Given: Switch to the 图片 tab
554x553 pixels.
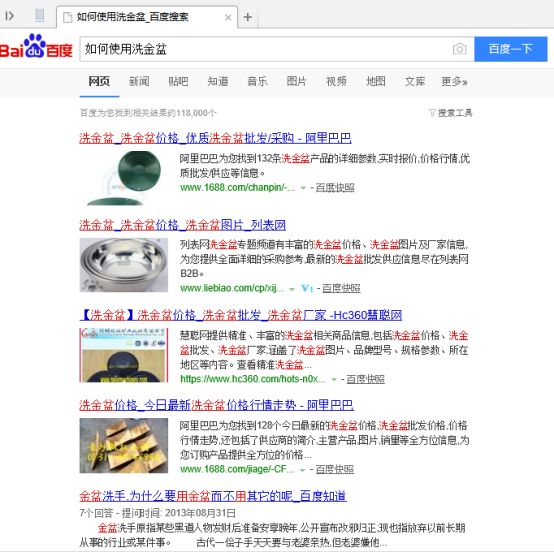Looking at the screenshot, I should [296, 81].
